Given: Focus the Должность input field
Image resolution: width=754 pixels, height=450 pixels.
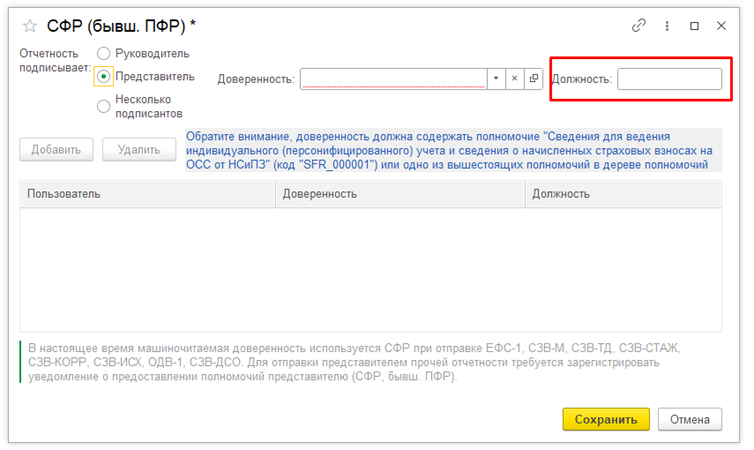Looking at the screenshot, I should (669, 79).
